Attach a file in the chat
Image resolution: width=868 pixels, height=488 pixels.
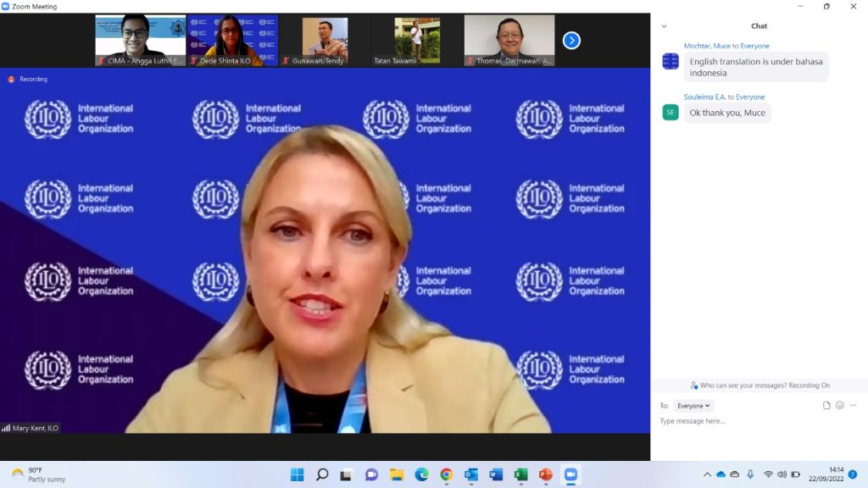(826, 406)
